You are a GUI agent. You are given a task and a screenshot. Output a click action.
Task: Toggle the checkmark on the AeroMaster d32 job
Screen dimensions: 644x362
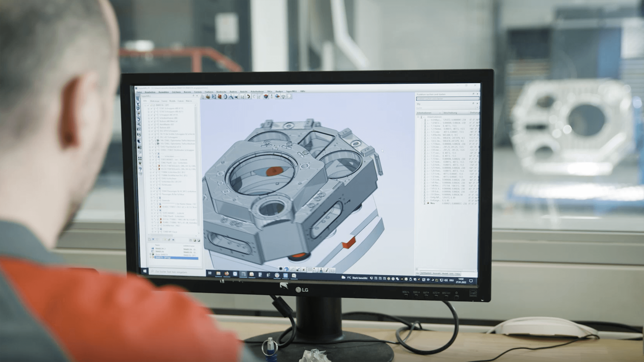click(x=152, y=124)
